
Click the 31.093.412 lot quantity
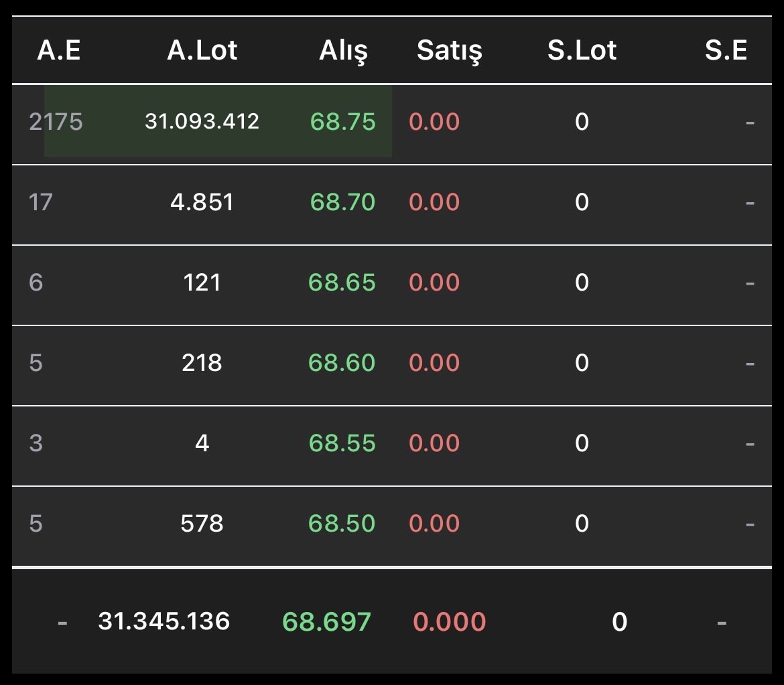click(x=202, y=122)
